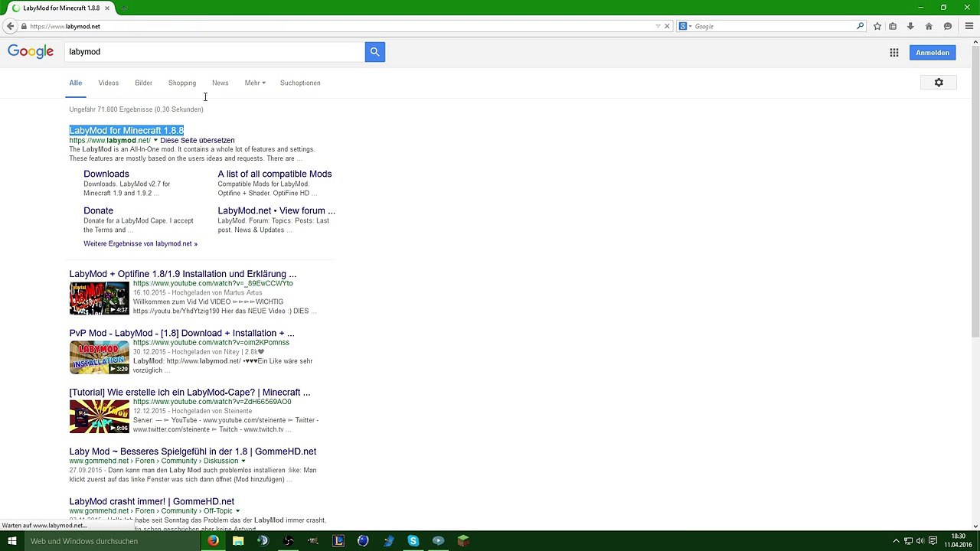
Task: Bookmark this page with the star icon
Action: (x=877, y=26)
